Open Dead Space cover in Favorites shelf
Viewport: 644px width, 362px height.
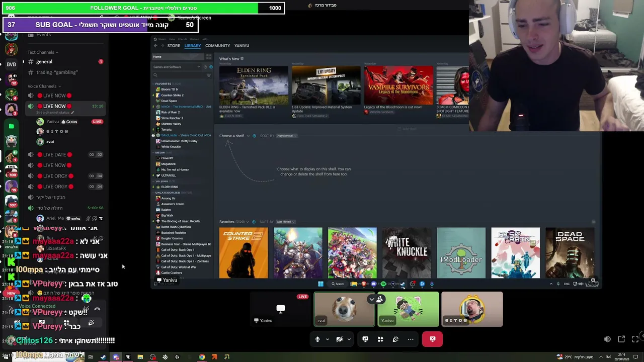pos(570,253)
